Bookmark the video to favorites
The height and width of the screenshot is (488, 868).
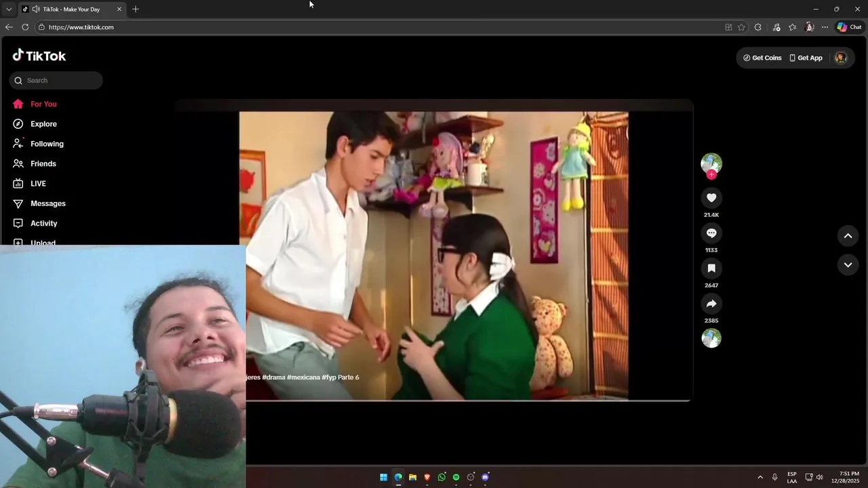point(711,268)
